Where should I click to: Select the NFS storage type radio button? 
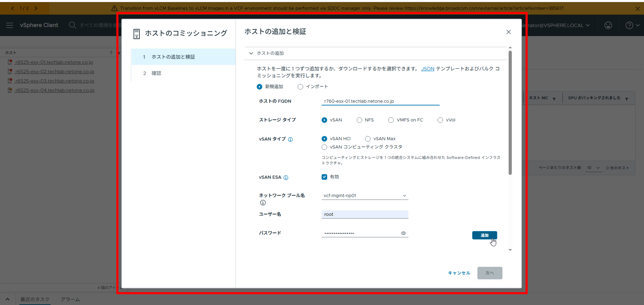point(359,120)
